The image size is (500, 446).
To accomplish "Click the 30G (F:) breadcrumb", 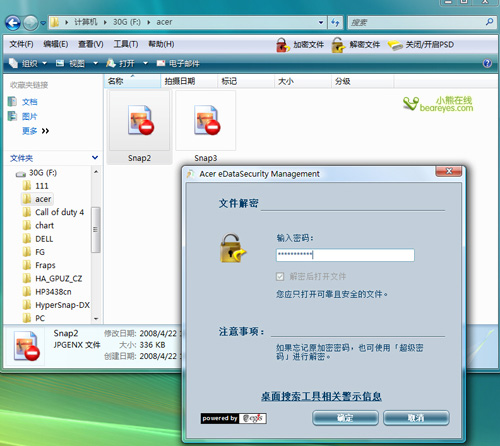I will pos(127,22).
